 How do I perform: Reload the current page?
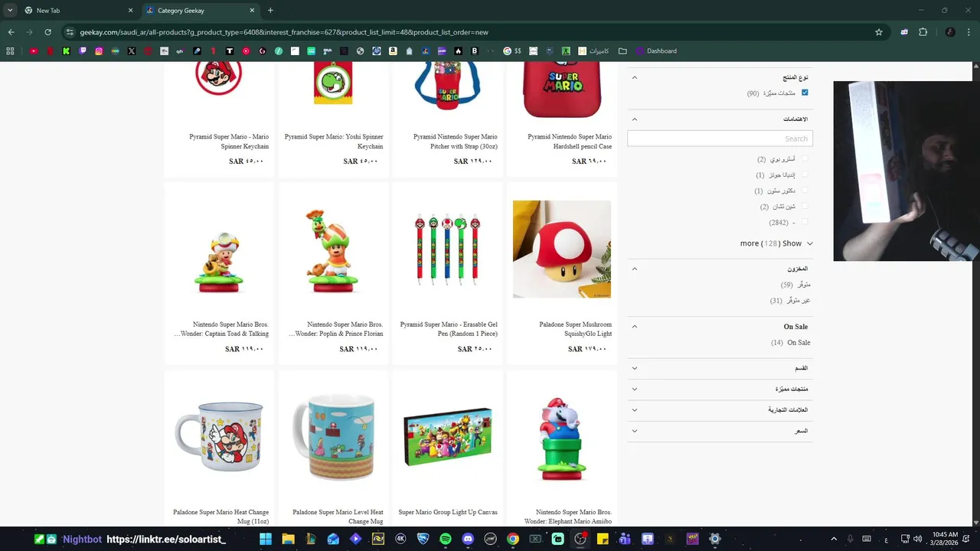(x=47, y=32)
